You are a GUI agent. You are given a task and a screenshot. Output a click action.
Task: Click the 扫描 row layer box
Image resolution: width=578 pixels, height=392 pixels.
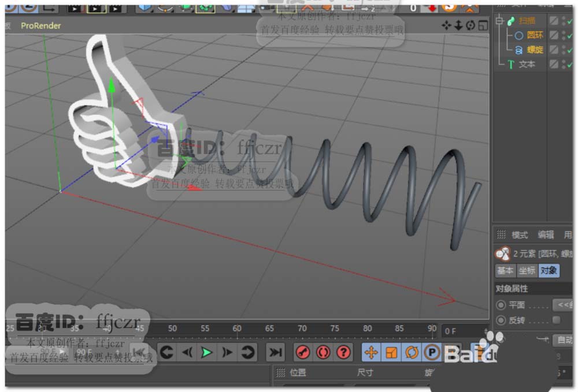point(554,21)
